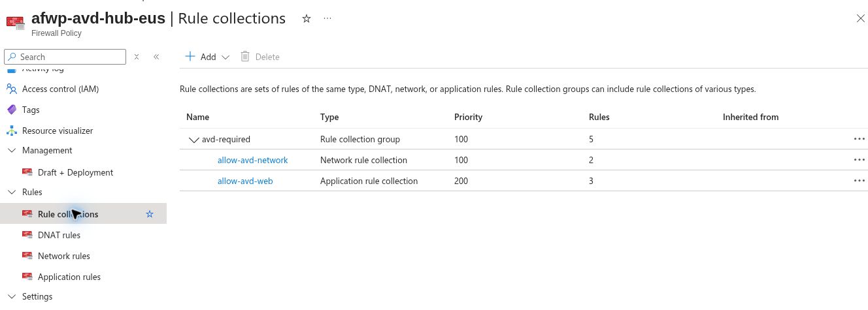Viewport: 868px width, 310px height.
Task: Open the allow-avd-network rule collection link
Action: click(253, 160)
